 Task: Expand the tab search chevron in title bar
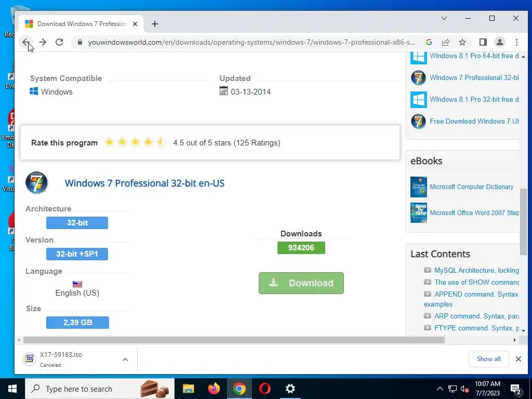coord(444,18)
